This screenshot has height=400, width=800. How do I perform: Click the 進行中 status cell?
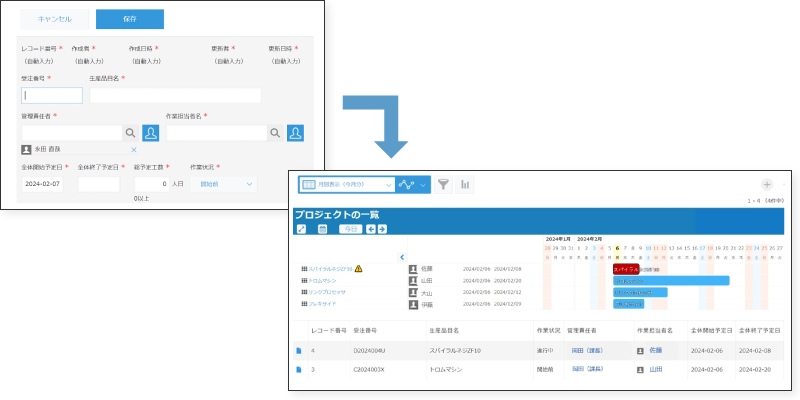[543, 351]
